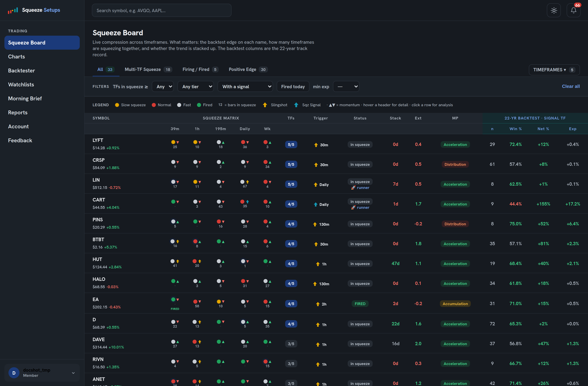
Task: Click EA Accumulation MP badge
Action: [455, 304]
